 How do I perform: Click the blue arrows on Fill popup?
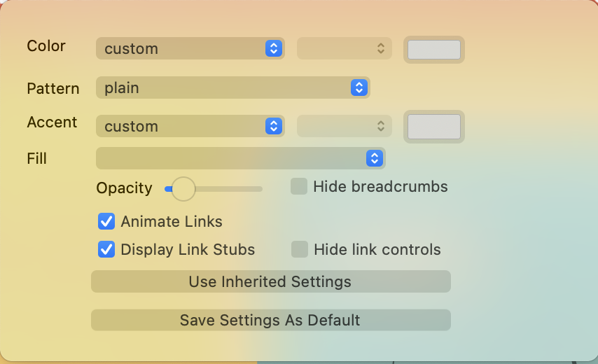coord(375,158)
